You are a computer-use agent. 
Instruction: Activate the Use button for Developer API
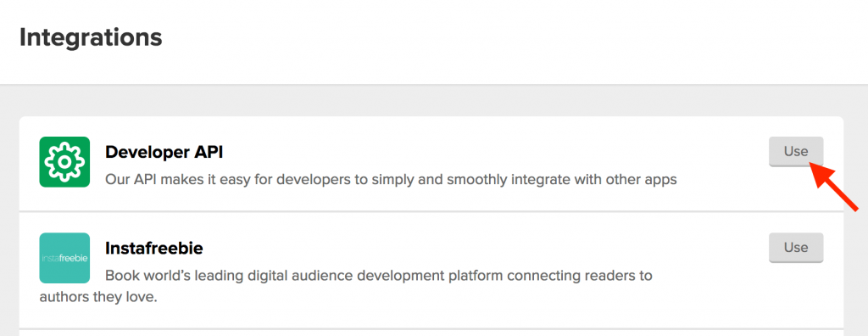pyautogui.click(x=796, y=151)
